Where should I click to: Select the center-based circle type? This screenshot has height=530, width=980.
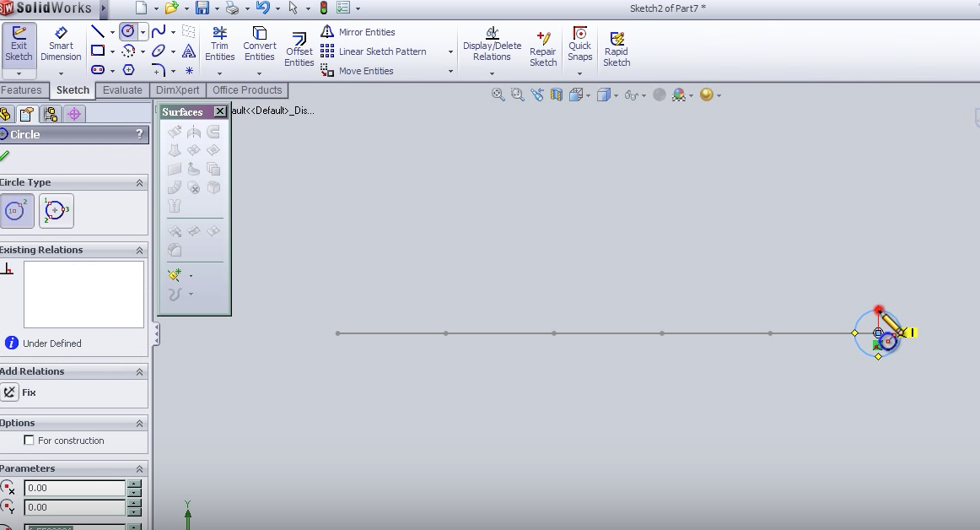pyautogui.click(x=16, y=211)
